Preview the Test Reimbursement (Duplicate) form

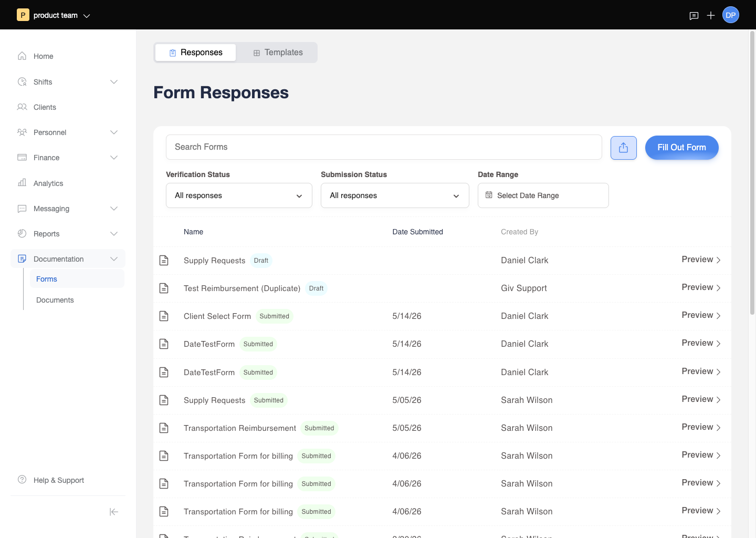tap(701, 287)
